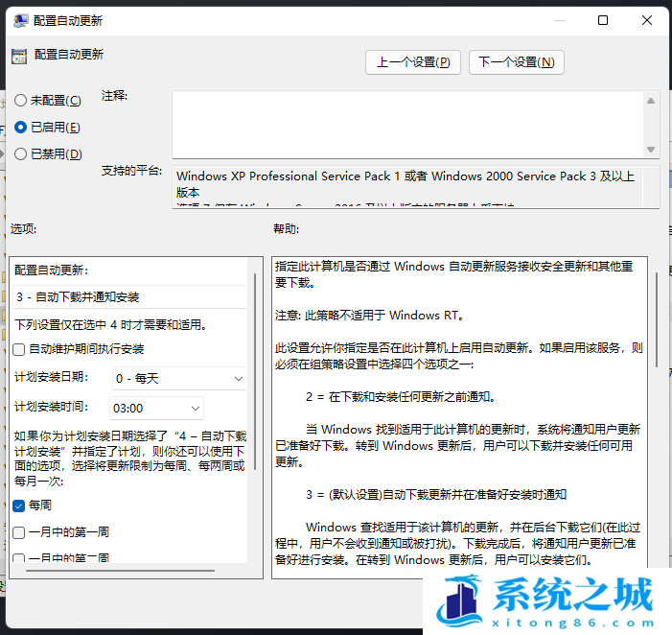Enable 自动维护期间执行安装 checkbox

point(20,349)
